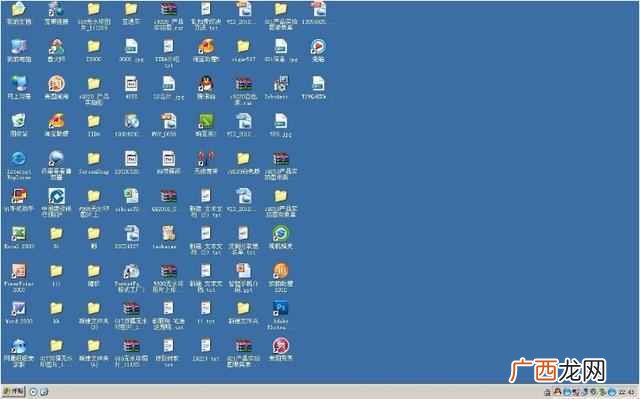Screen dimensions: 640x399
Task: Launch Internet Explorer from the desktop
Action: click(19, 159)
